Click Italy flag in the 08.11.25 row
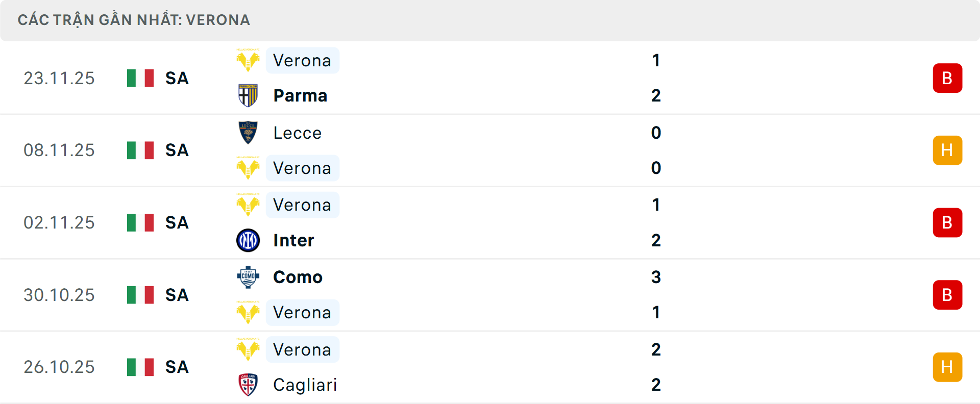The height and width of the screenshot is (404, 980). [140, 150]
